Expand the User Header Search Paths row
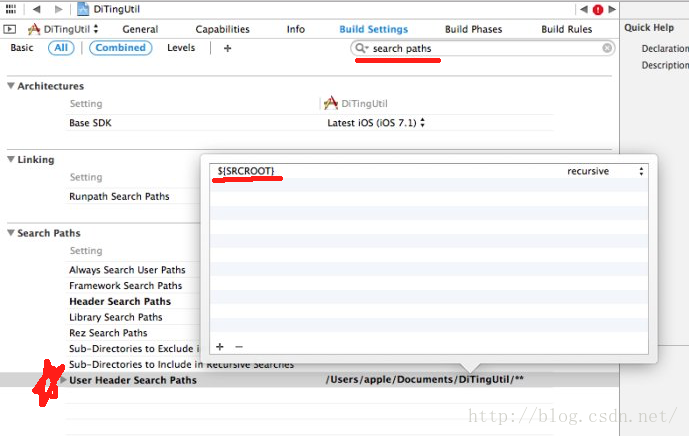Screen dimensions: 689x436 pos(63,380)
